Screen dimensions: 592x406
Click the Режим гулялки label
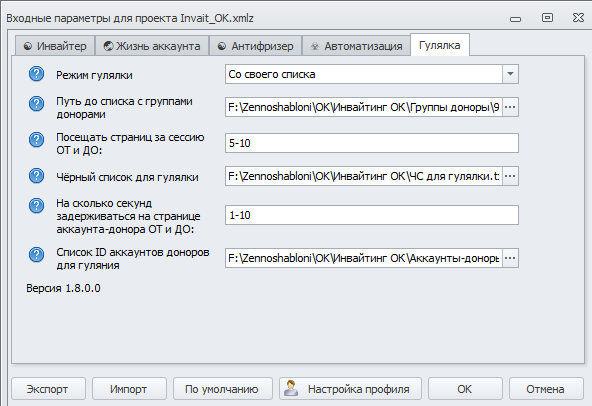tap(94, 75)
